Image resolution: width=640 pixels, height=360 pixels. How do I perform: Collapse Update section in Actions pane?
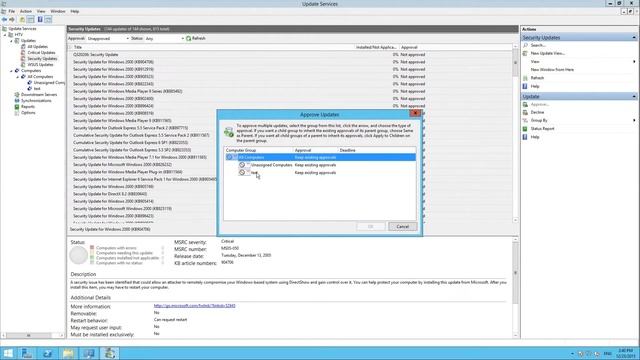(x=634, y=97)
